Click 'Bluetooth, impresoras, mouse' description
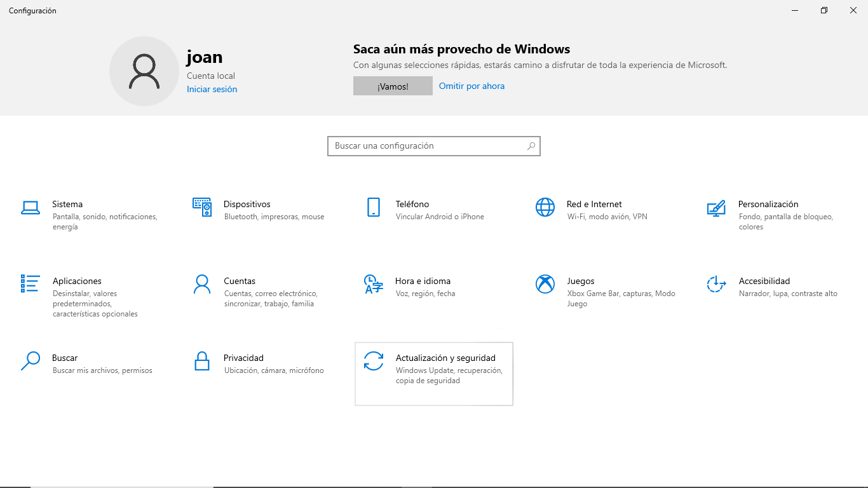The height and width of the screenshot is (488, 868). pyautogui.click(x=274, y=217)
